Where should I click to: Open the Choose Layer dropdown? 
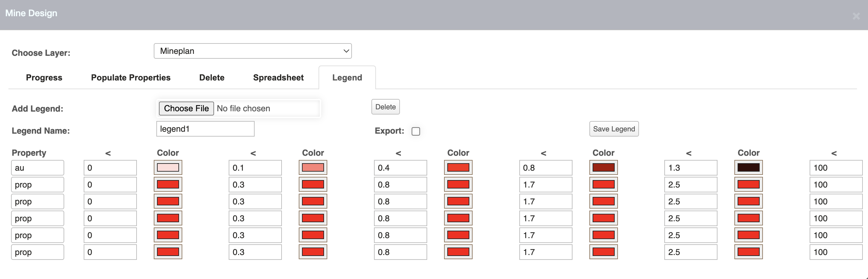[x=252, y=51]
